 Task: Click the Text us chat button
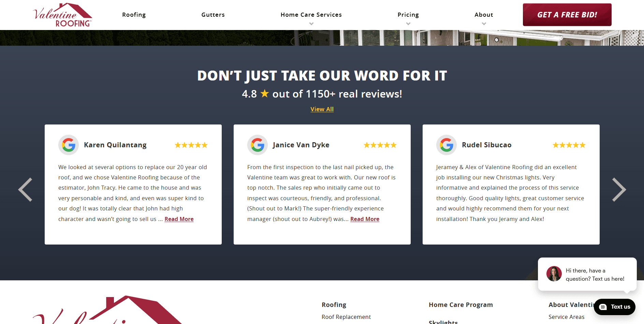tap(614, 307)
